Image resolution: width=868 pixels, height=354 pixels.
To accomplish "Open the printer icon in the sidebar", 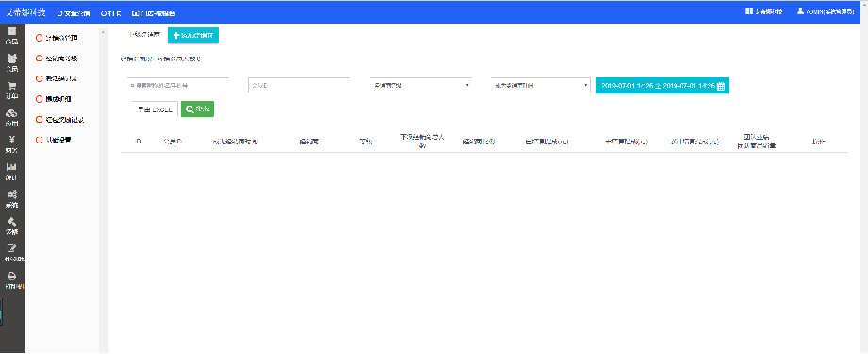I will click(x=11, y=276).
